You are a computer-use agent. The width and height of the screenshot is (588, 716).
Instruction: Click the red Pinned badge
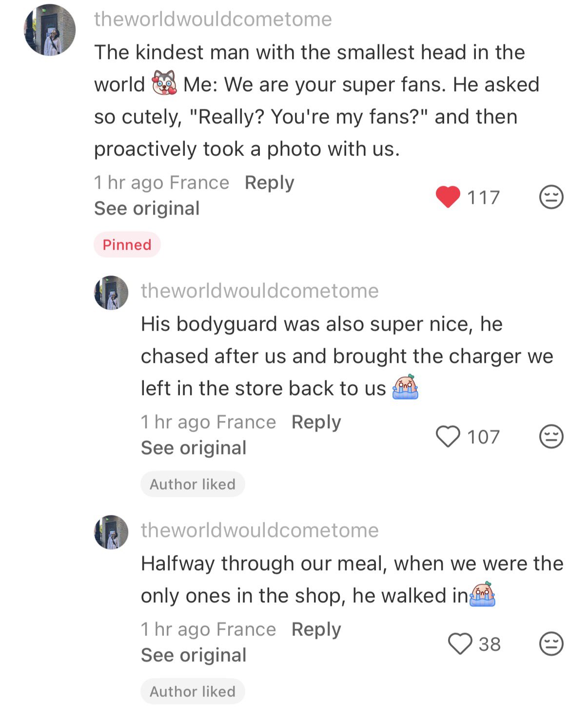[127, 244]
